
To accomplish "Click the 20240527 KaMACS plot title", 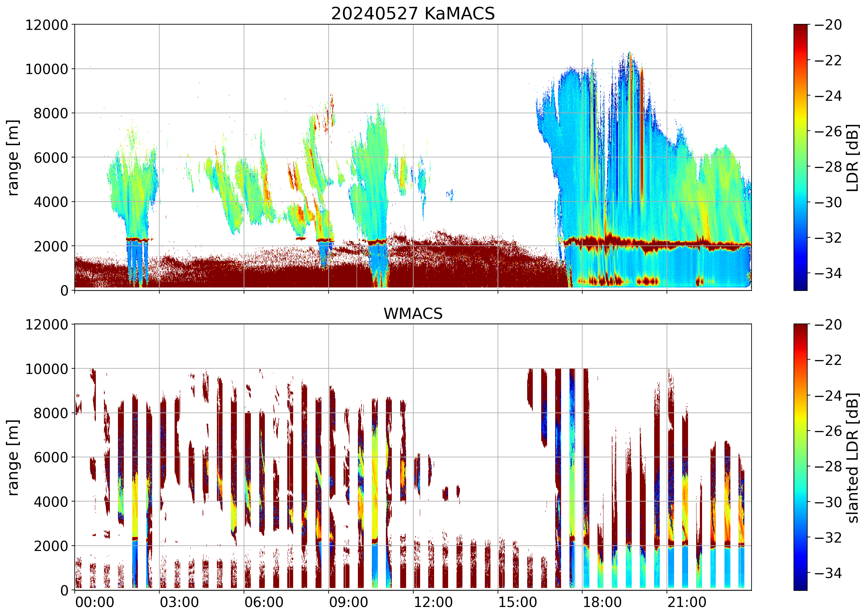I will point(413,14).
